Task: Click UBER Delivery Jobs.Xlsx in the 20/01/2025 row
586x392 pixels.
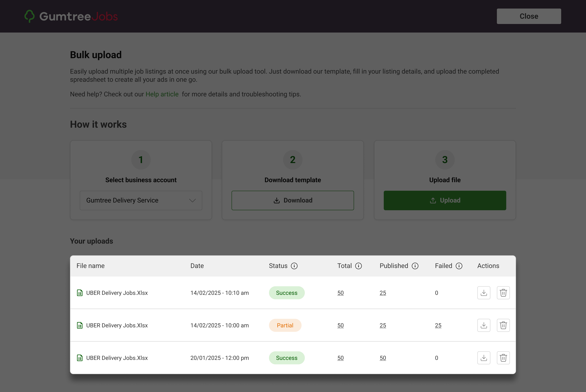Action: click(117, 358)
